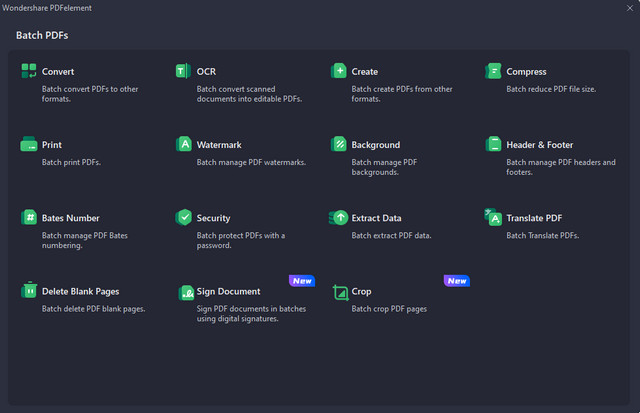The height and width of the screenshot is (413, 640).
Task: Click the Security title text
Action: click(x=213, y=218)
